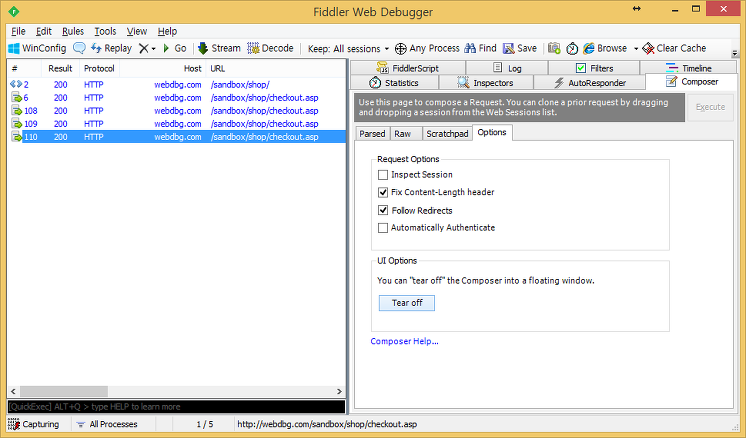This screenshot has width=746, height=438.
Task: Click the Remove X toolbar icon
Action: point(143,48)
